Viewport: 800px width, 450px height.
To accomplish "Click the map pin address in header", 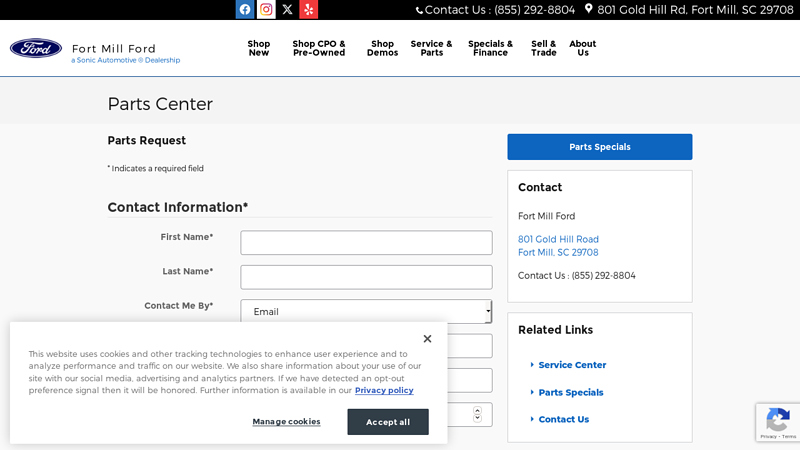I will (688, 10).
